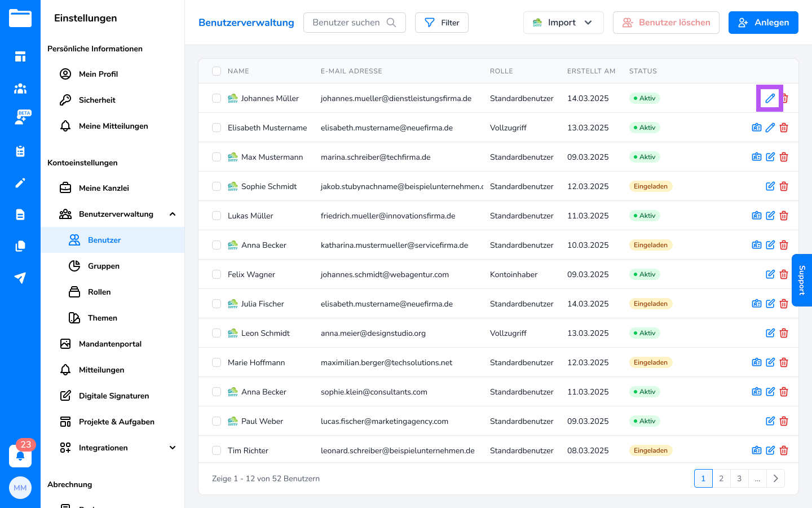Open the Import dropdown
This screenshot has height=508, width=812.
coord(563,23)
